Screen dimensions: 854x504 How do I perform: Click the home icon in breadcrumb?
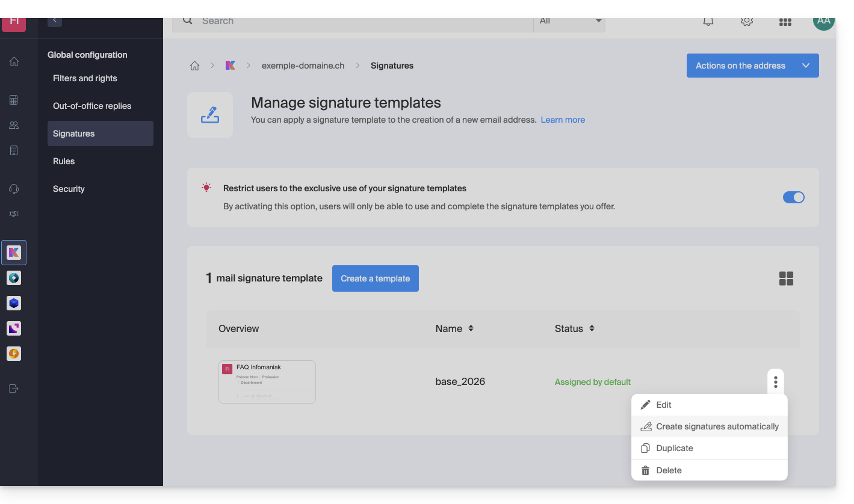click(x=194, y=66)
